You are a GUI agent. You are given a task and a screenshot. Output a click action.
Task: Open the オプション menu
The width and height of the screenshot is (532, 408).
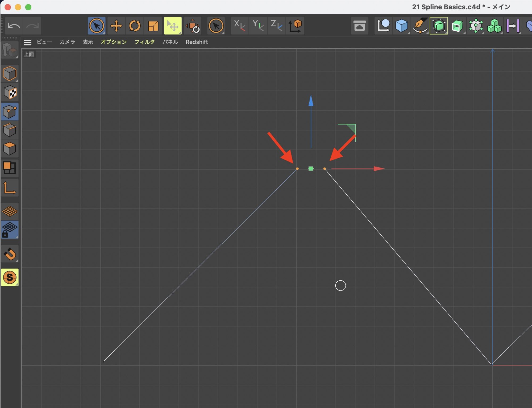click(114, 42)
